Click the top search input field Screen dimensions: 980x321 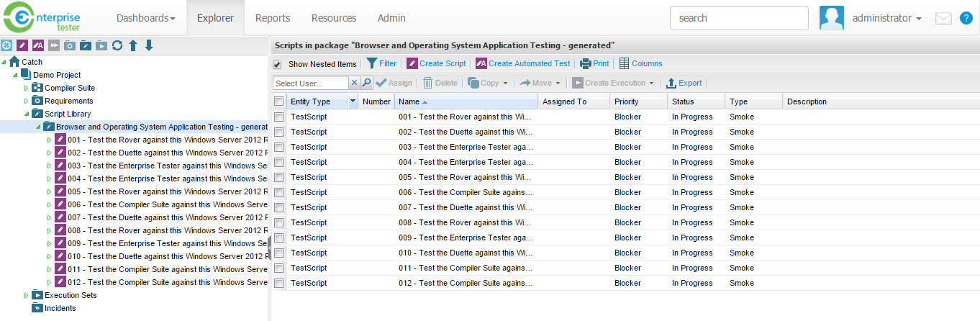click(x=739, y=18)
